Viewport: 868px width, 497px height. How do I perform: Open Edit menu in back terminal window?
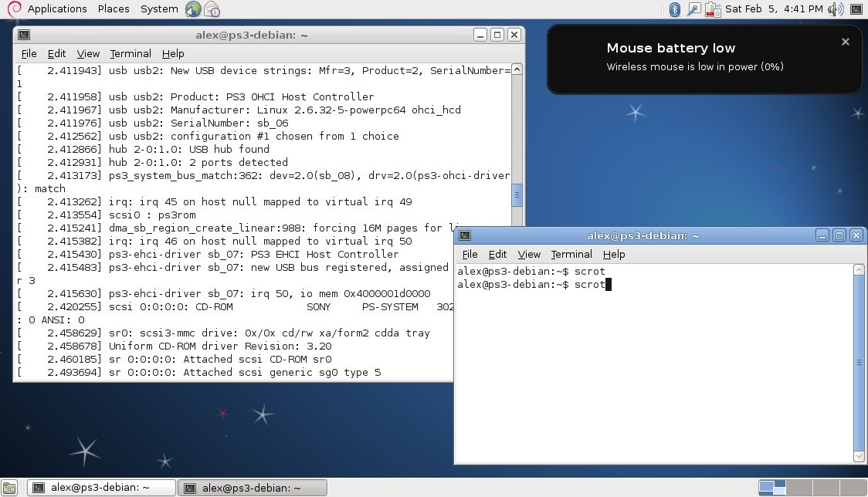point(56,54)
